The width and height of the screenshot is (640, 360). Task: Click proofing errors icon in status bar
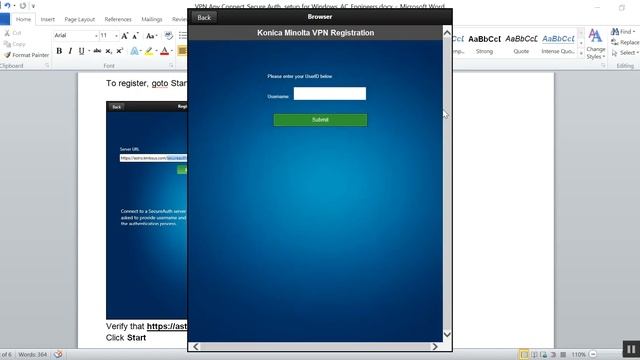click(x=58, y=354)
